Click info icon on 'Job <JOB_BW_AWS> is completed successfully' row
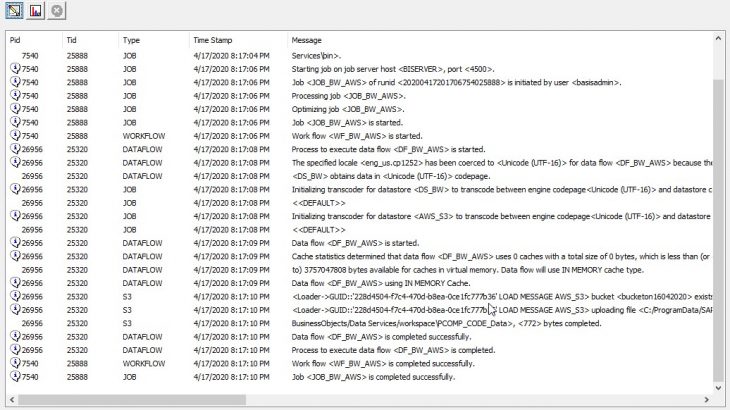 15,377
